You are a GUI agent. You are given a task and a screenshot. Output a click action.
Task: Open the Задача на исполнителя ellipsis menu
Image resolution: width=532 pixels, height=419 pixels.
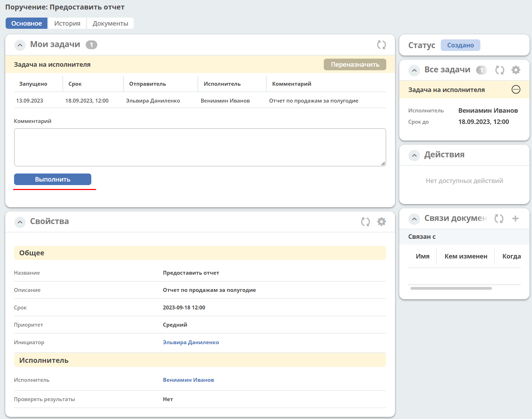516,90
